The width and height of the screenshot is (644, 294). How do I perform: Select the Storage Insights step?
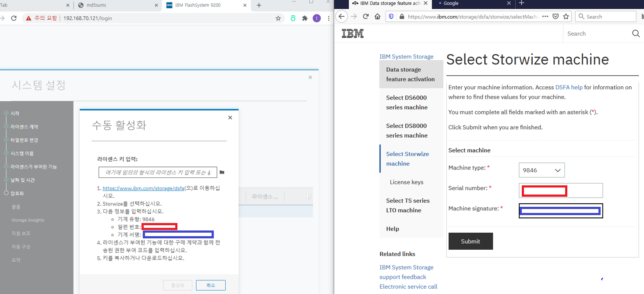tap(28, 220)
